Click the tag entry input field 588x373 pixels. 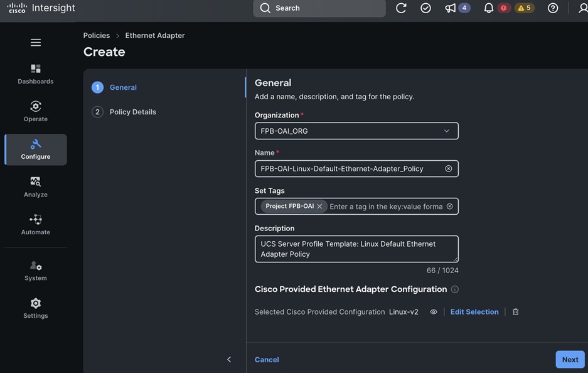(x=387, y=207)
